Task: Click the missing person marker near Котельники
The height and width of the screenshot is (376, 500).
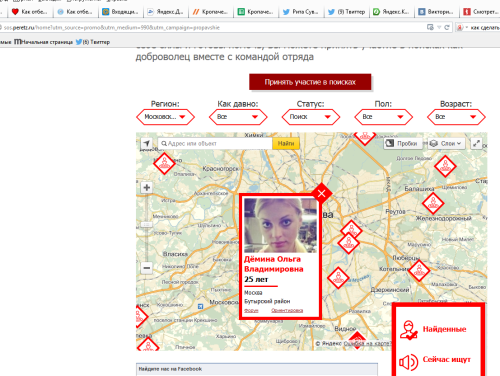Action: [419, 271]
